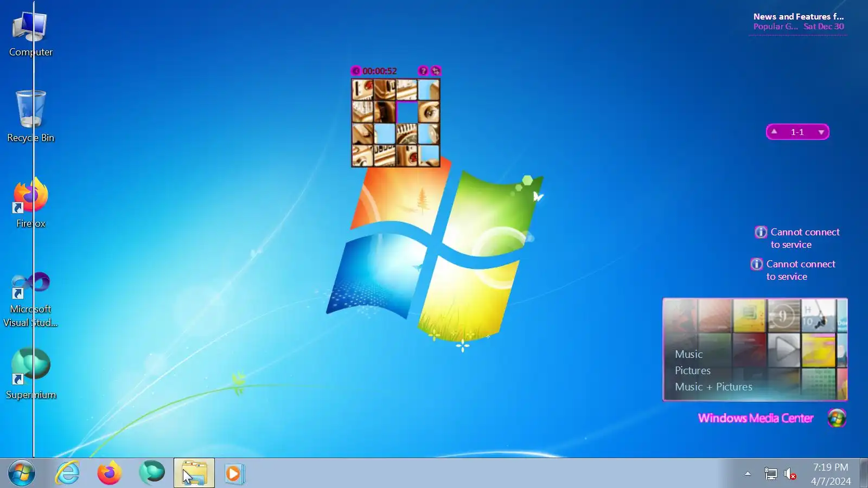
Task: Select the Firefox desktop shortcut
Action: coord(30,202)
